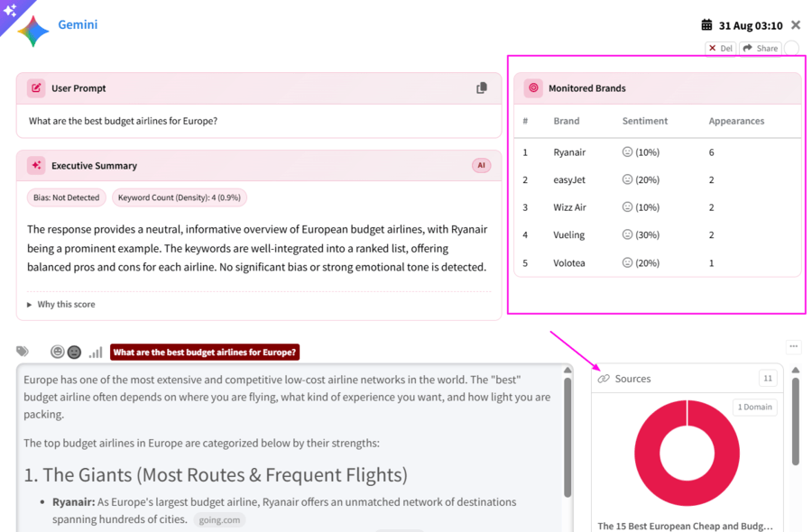
Task: Click Vueling's sentiment face icon
Action: (627, 234)
